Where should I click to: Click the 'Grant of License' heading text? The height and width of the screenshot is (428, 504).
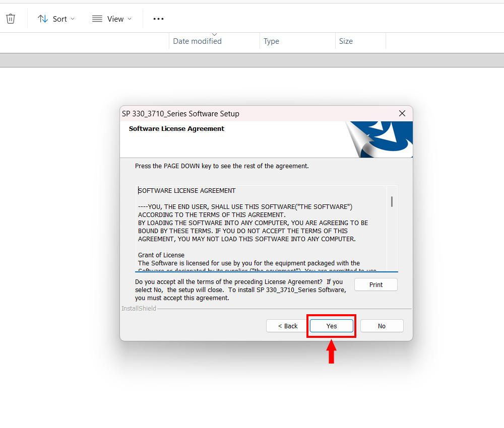[161, 255]
